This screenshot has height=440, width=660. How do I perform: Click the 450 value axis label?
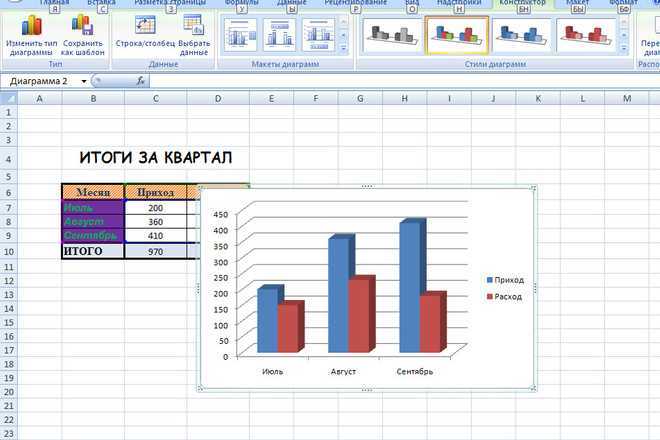[221, 214]
